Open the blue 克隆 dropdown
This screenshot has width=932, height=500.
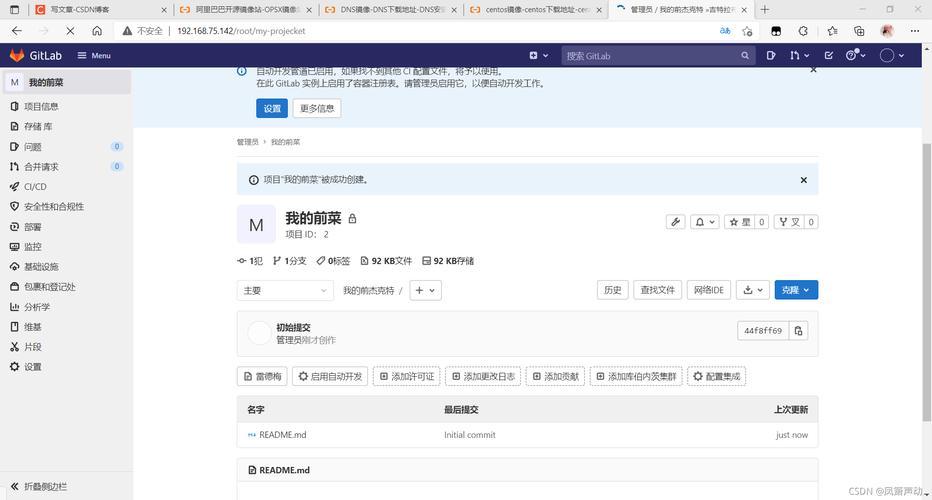[796, 290]
